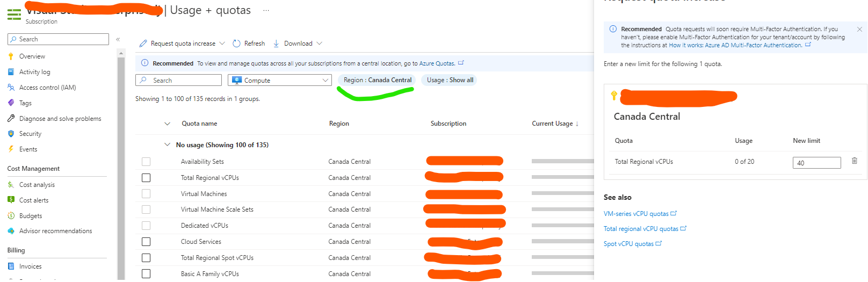Click the Download arrow icon
Screen dimensions: 868x282
pos(276,44)
